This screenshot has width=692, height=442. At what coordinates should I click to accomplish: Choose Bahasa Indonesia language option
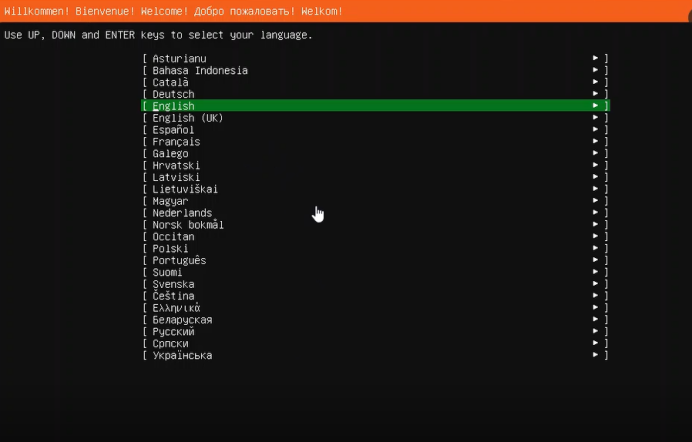click(200, 71)
